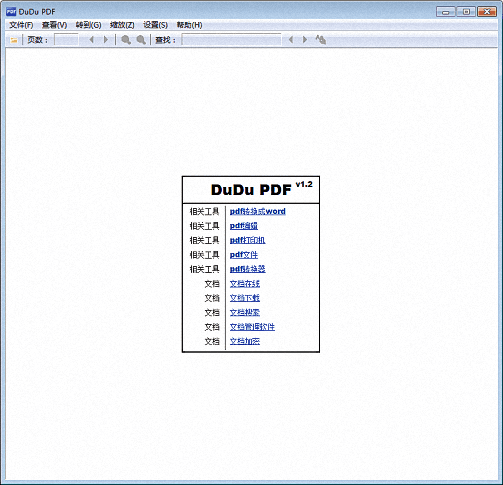Image resolution: width=503 pixels, height=485 pixels.
Task: Open the 缩放(Z) menu
Action: [x=122, y=25]
